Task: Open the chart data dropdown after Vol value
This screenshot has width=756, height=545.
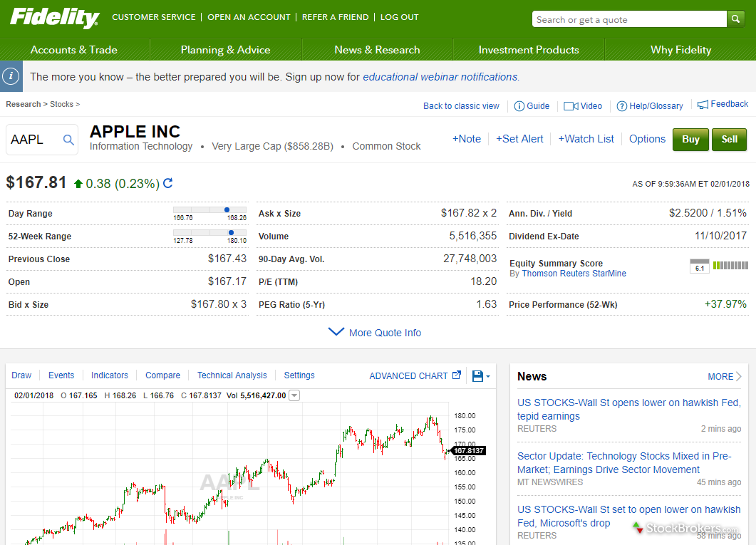Action: [294, 395]
